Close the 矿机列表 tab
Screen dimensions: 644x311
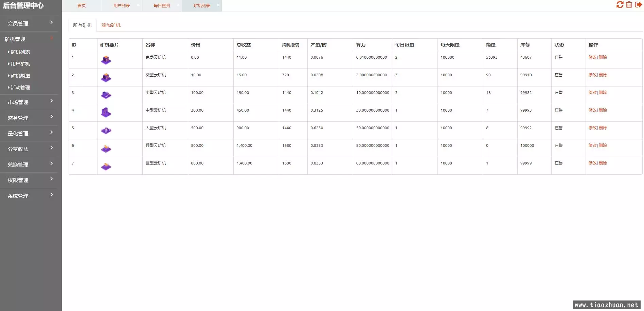(218, 5)
